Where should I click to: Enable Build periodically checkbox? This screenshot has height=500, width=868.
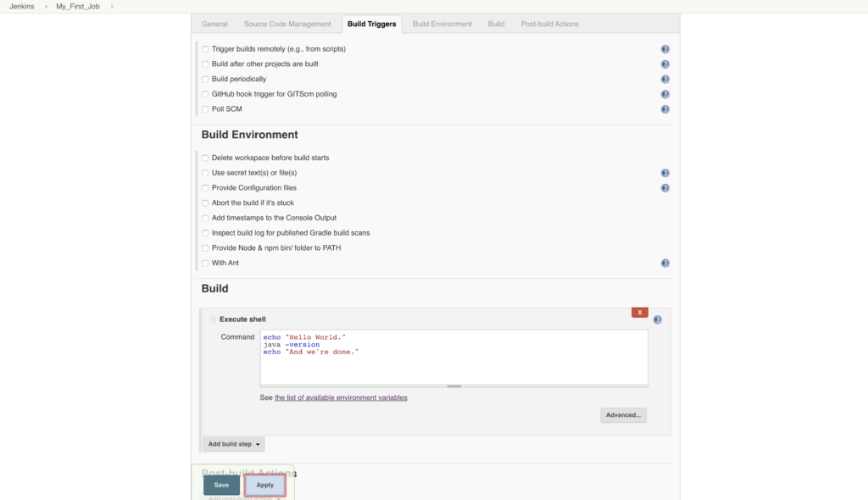205,80
